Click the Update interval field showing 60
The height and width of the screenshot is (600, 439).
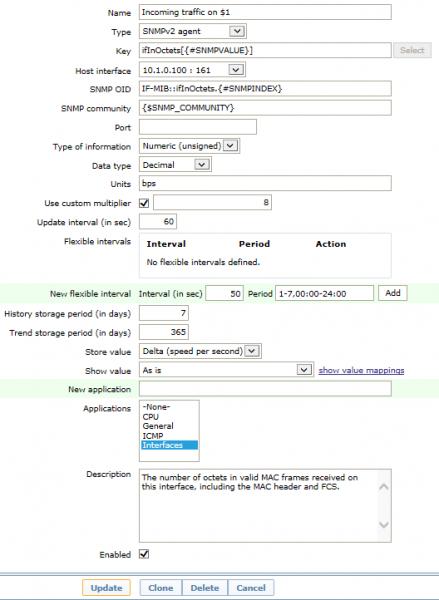click(158, 222)
